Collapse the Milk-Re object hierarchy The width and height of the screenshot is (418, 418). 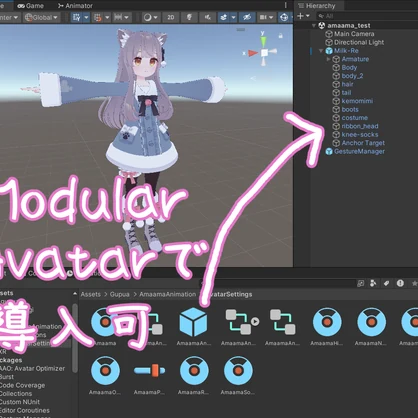coord(321,51)
